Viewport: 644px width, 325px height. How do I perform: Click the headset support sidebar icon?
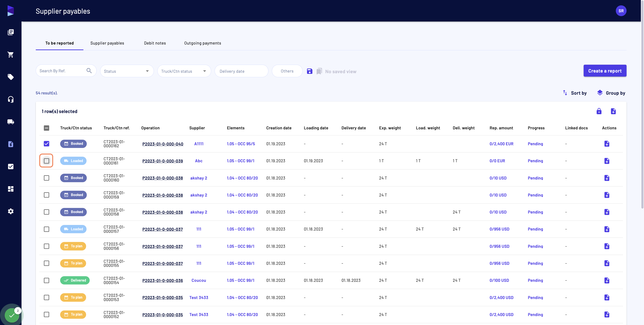tap(11, 99)
